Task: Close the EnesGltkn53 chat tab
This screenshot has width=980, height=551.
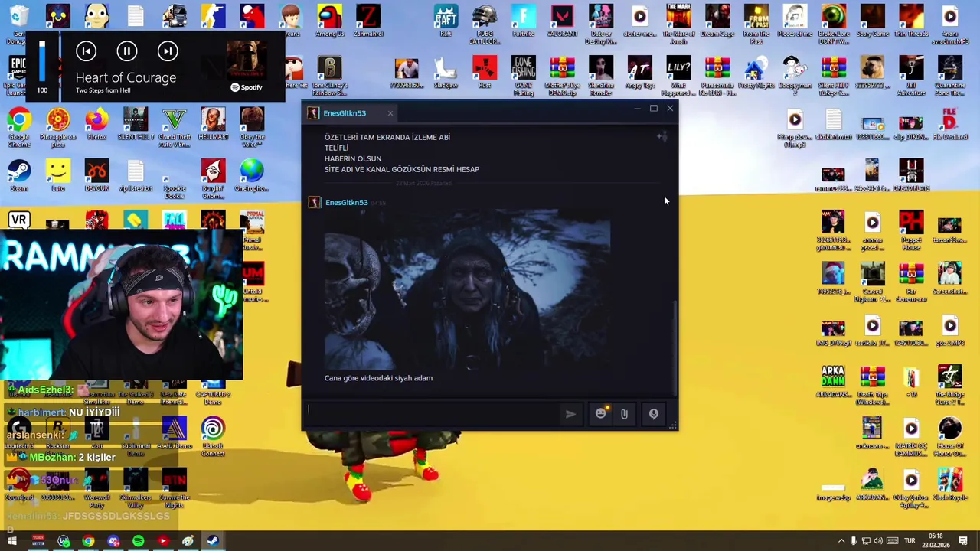Action: point(390,113)
